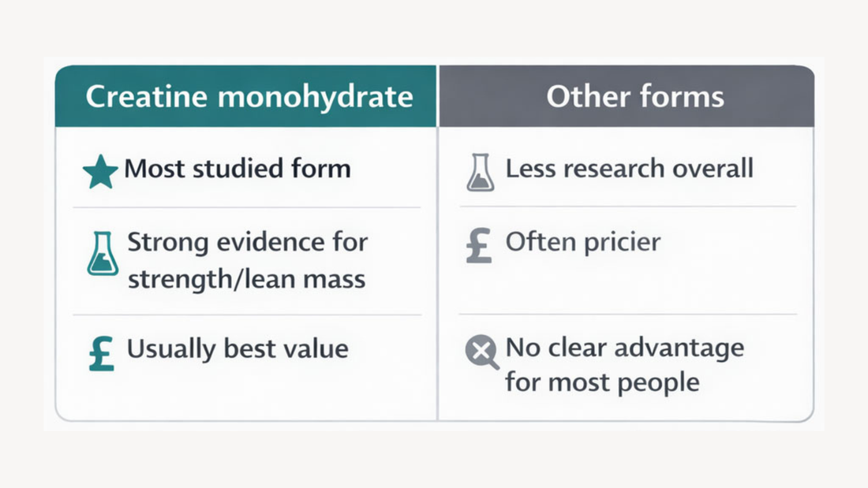Click the Often pricier text
Screen dimensions: 868x488
click(x=583, y=242)
